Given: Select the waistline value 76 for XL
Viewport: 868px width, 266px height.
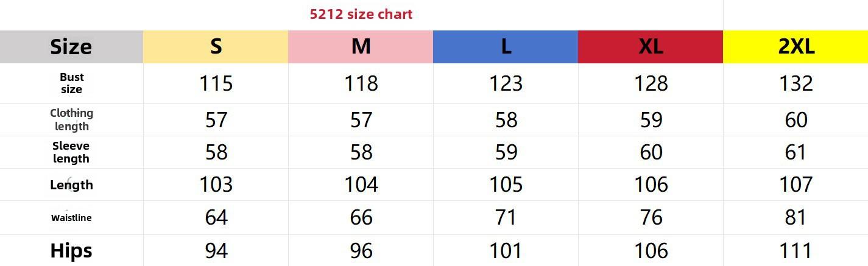Looking at the screenshot, I should pyautogui.click(x=651, y=217).
